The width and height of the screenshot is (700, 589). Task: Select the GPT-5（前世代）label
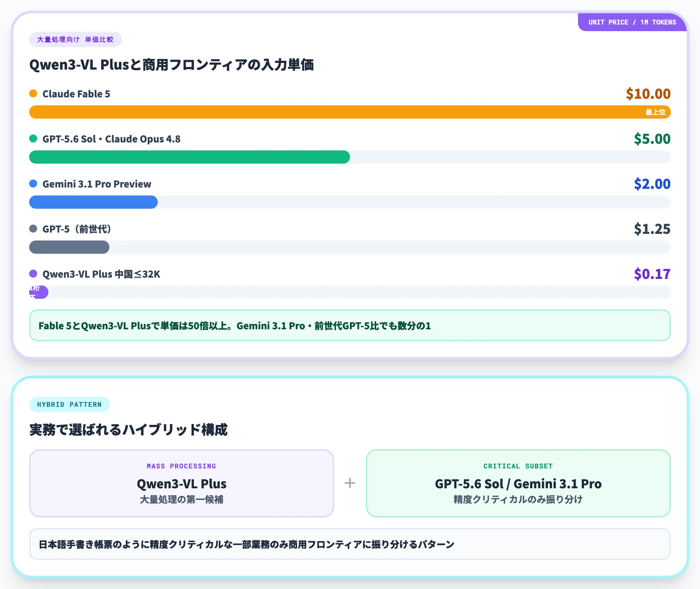tap(77, 229)
